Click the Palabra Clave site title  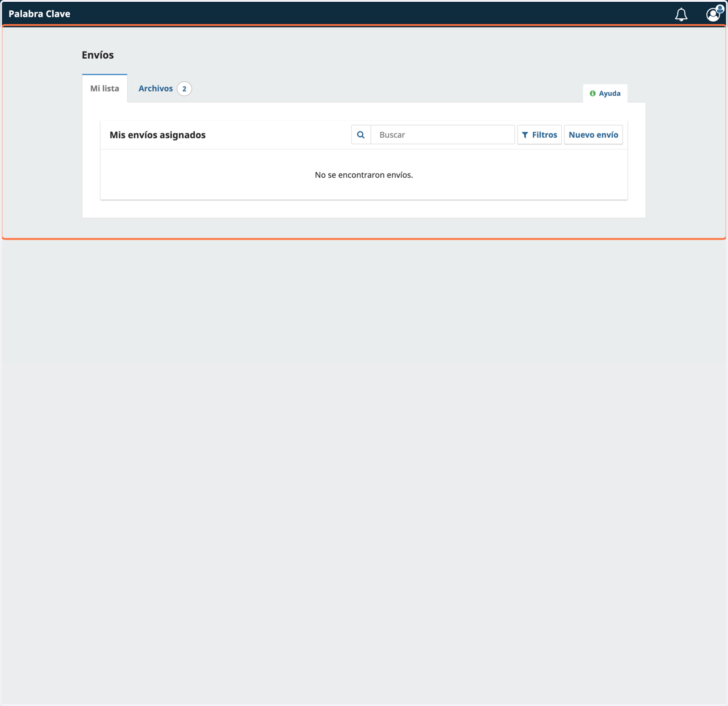(39, 13)
